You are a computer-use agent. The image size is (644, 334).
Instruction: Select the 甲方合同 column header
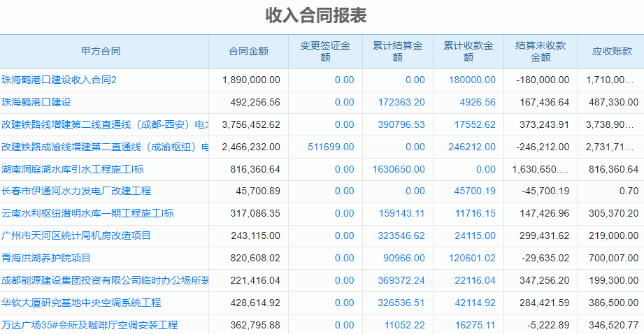tap(101, 52)
